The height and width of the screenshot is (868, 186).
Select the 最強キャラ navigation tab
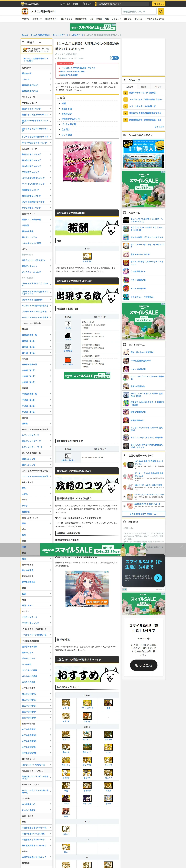point(37,19)
